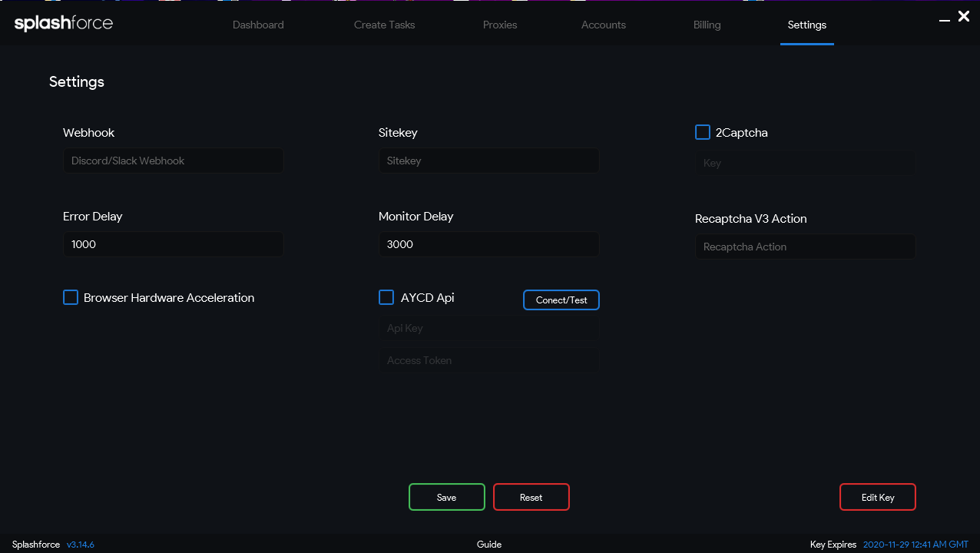This screenshot has width=980, height=553.
Task: Enable the AYCD Api checkbox
Action: pos(386,297)
